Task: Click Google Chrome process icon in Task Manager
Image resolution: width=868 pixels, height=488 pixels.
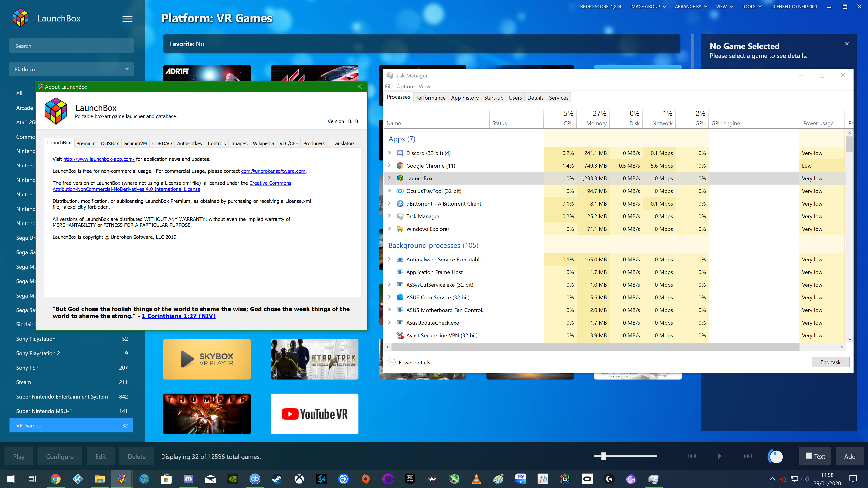Action: click(400, 166)
